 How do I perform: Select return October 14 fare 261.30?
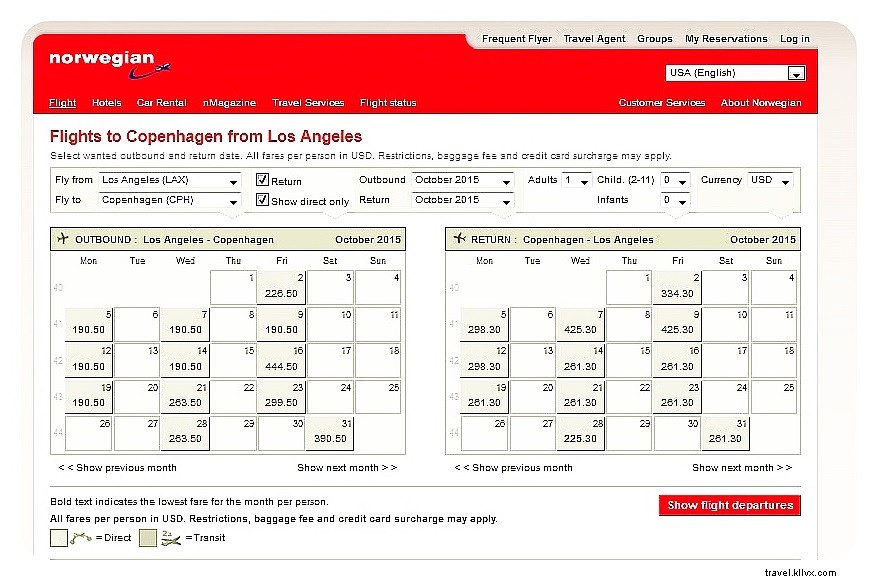580,360
